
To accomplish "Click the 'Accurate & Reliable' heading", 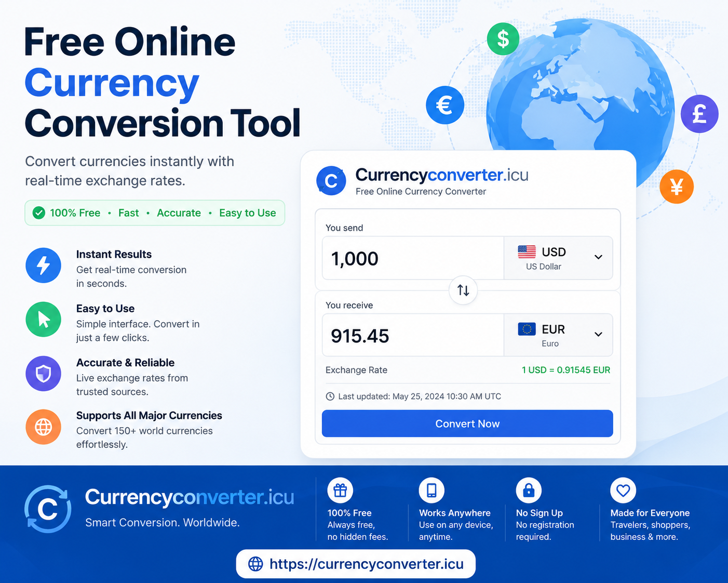I will [125, 363].
